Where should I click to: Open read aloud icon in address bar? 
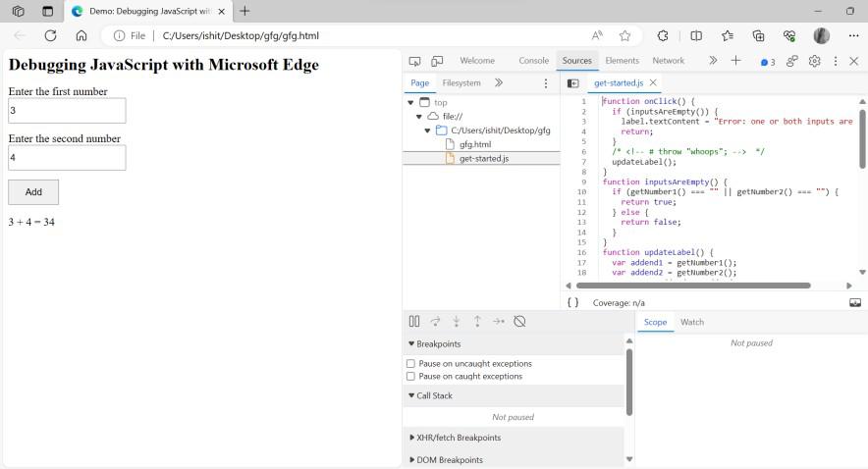pos(597,36)
